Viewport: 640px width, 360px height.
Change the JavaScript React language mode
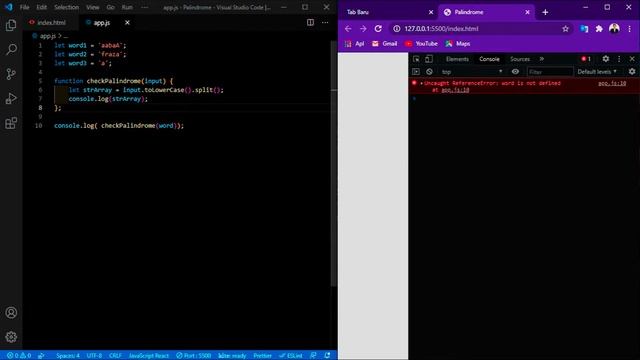pyautogui.click(x=149, y=356)
